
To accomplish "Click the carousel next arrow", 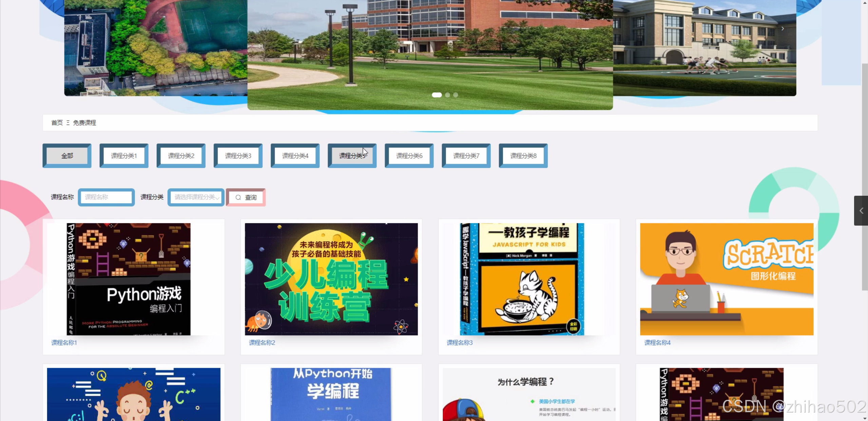I will pyautogui.click(x=783, y=29).
